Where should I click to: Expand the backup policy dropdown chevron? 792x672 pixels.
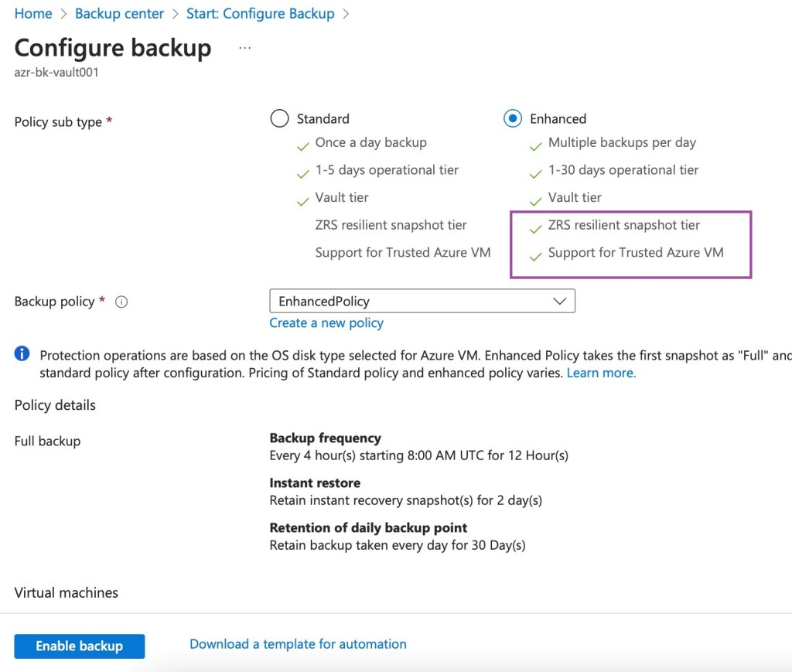pyautogui.click(x=560, y=302)
